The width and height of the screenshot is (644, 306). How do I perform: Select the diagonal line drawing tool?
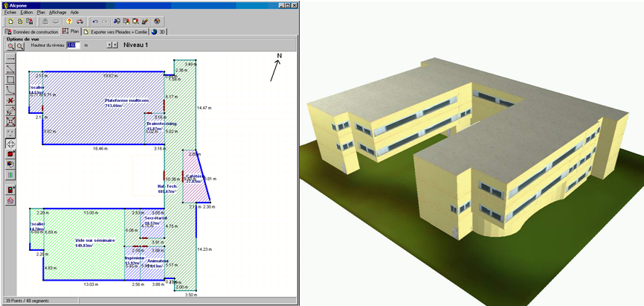pyautogui.click(x=10, y=69)
